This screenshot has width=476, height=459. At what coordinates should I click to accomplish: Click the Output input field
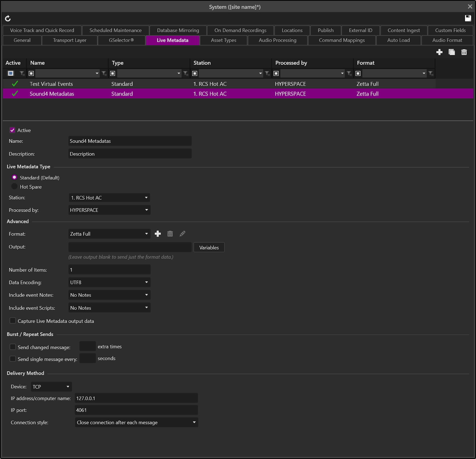[130, 247]
